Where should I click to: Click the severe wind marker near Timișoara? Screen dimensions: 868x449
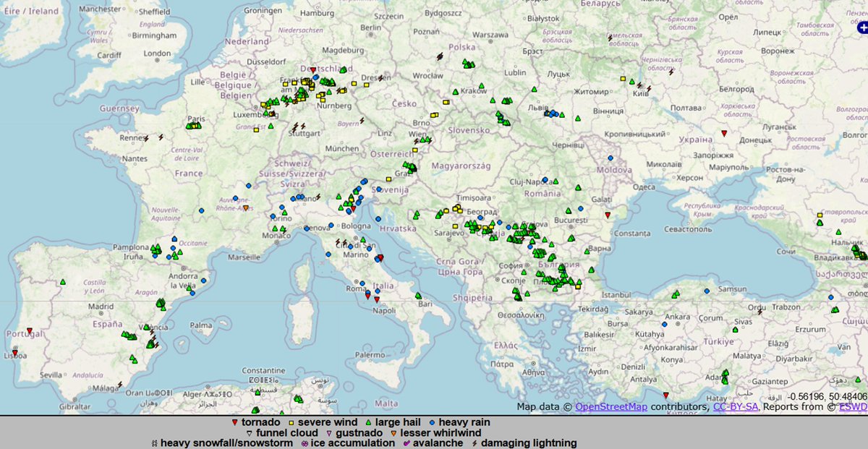458,206
